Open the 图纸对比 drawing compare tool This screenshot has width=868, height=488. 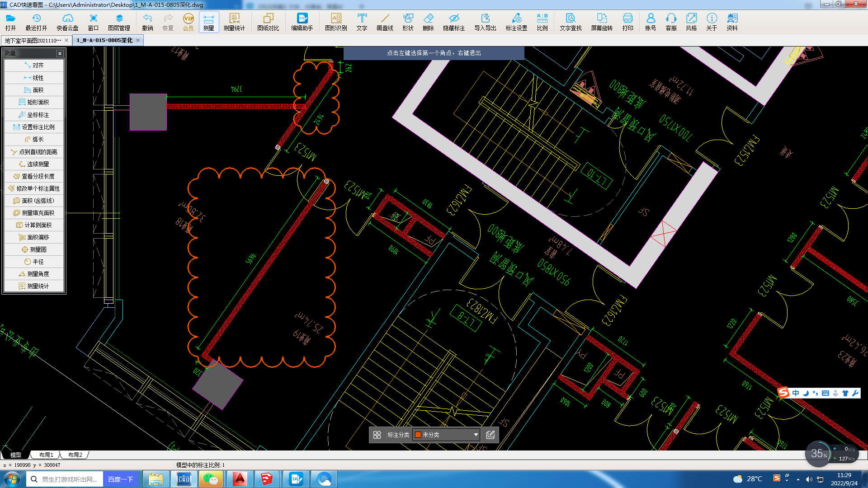[268, 22]
